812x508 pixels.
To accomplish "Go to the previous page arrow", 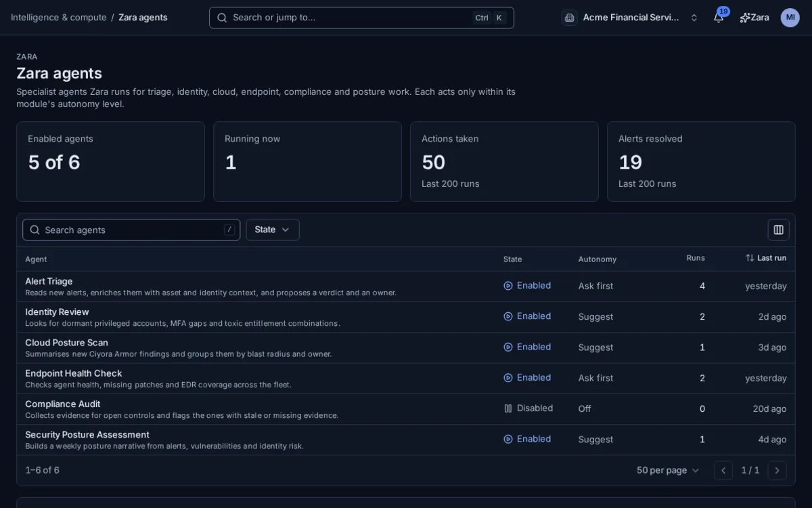I will pyautogui.click(x=723, y=470).
